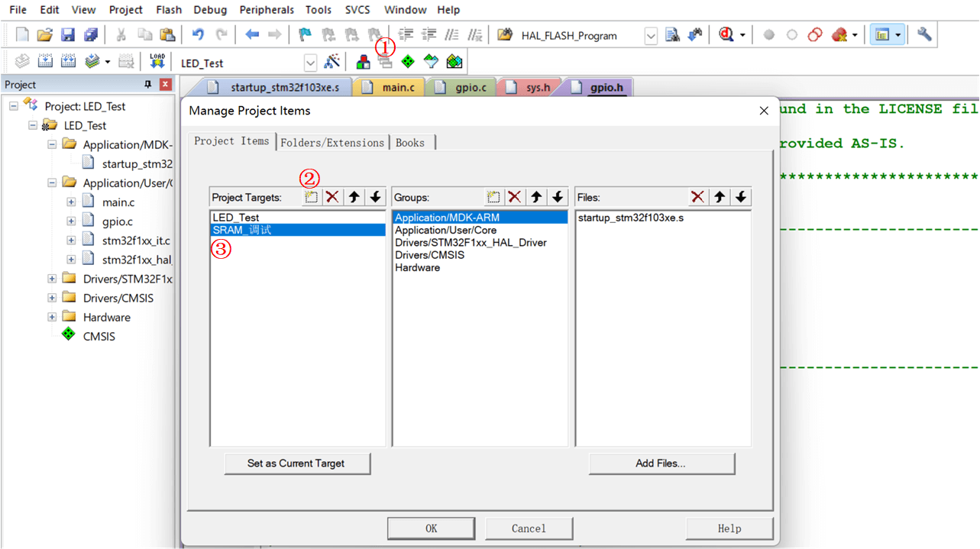
Task: Open Manage Run-Time Environment green diamond icon
Action: coord(409,62)
